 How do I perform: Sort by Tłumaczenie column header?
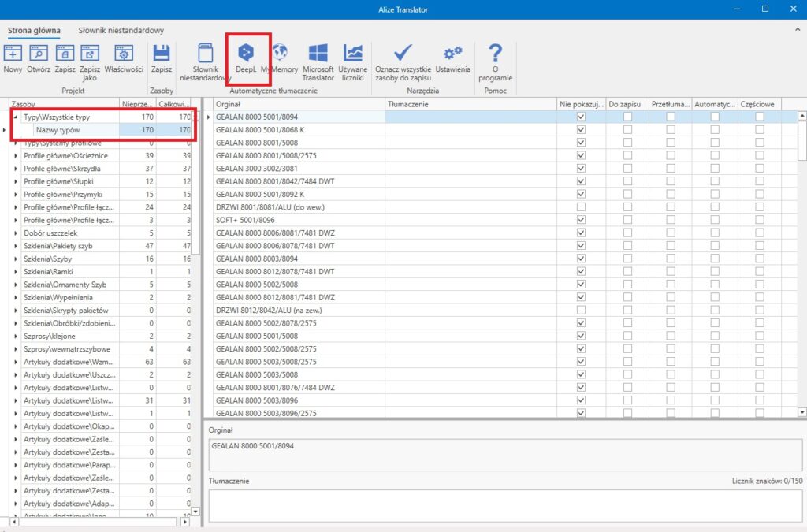click(x=471, y=104)
